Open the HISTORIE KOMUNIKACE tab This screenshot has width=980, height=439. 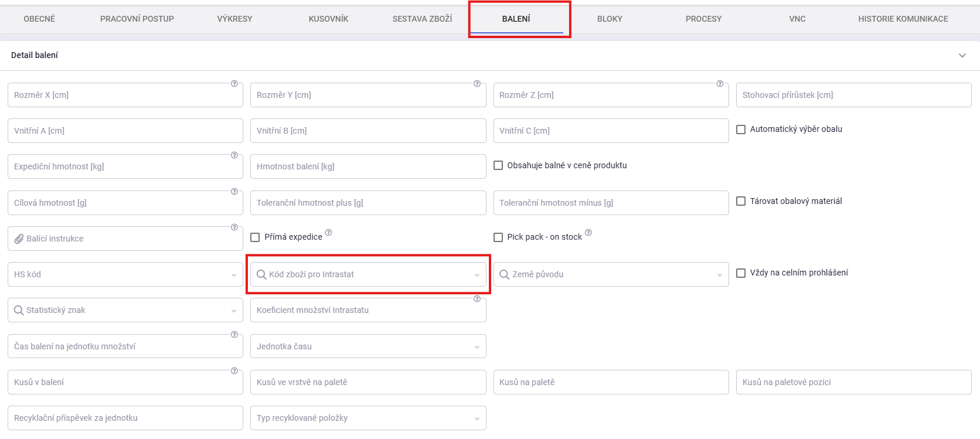click(903, 19)
